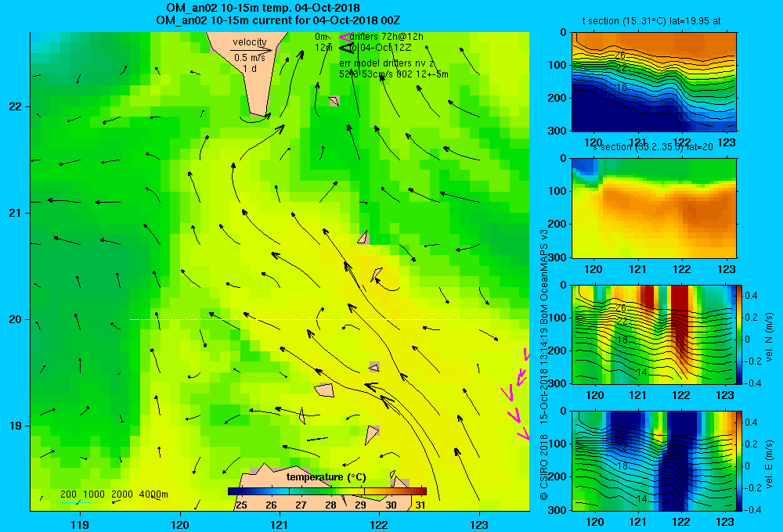Image resolution: width=783 pixels, height=532 pixels.
Task: Click the northward velocity section plot
Action: 654,334
